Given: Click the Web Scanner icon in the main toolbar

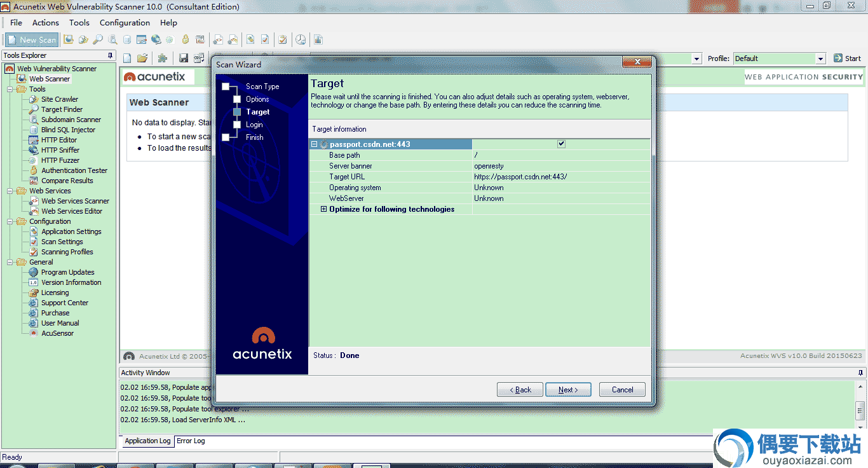Looking at the screenshot, I should click(x=69, y=39).
